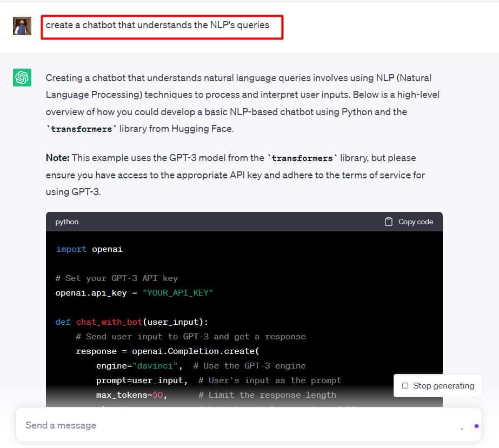Click 'openai.Completion.create(' code line
499x448 pixels.
168,351
